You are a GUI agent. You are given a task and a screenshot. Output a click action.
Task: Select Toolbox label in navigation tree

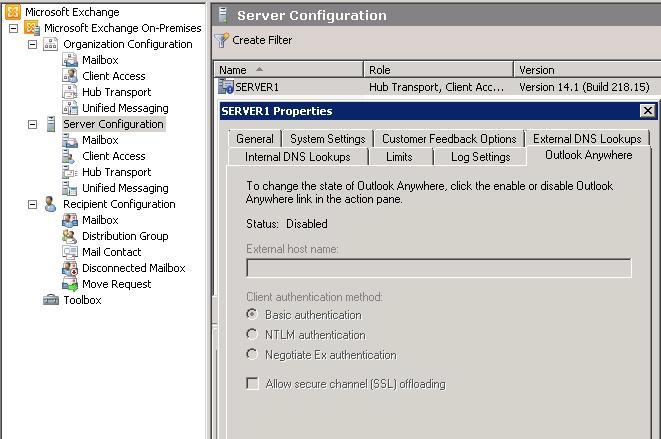point(82,300)
